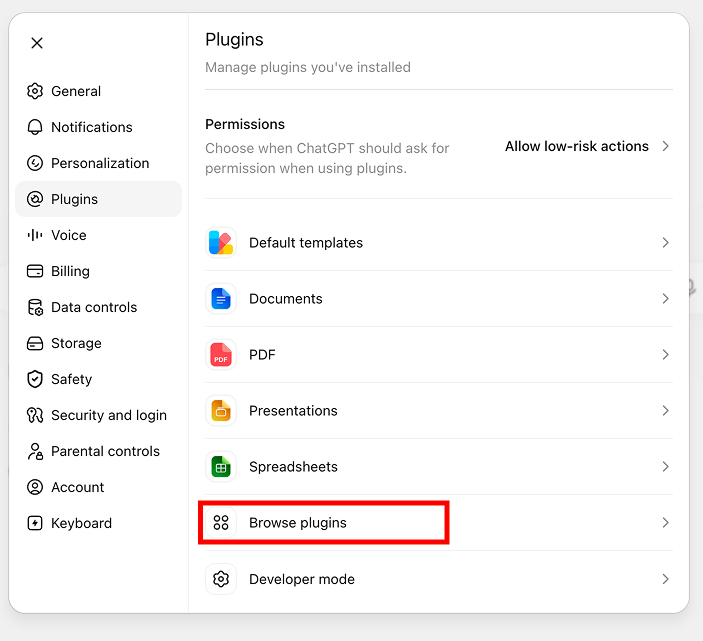
Task: Close the settings dialog with X
Action: tap(37, 43)
